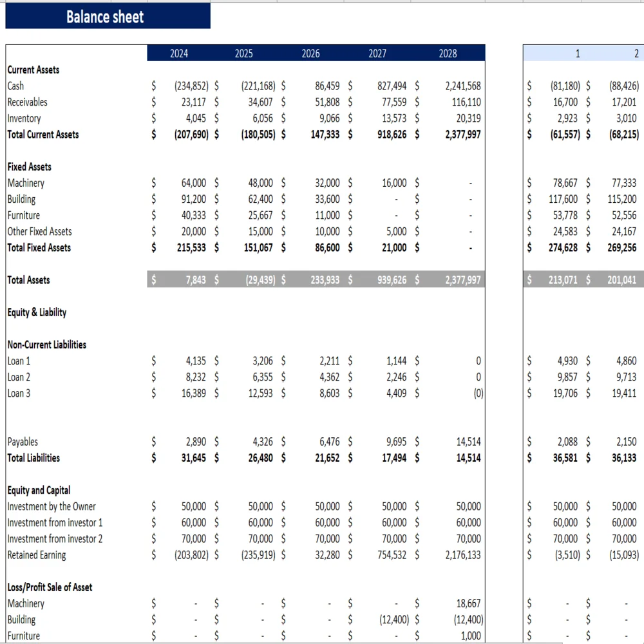This screenshot has height=644, width=644.
Task: Select the Total Current Assets label
Action: pyautogui.click(x=43, y=135)
